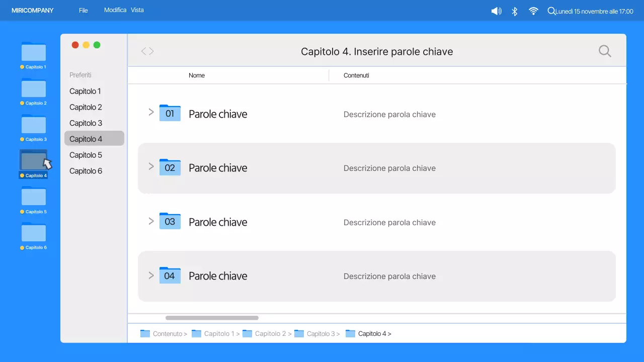Open the Vista menu
Image resolution: width=644 pixels, height=362 pixels.
click(x=137, y=10)
